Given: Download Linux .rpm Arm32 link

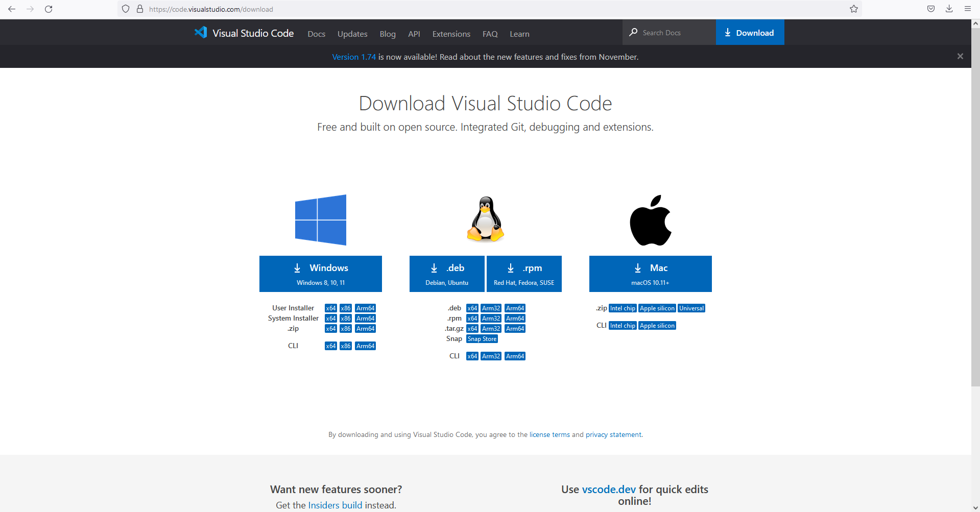Looking at the screenshot, I should (491, 319).
